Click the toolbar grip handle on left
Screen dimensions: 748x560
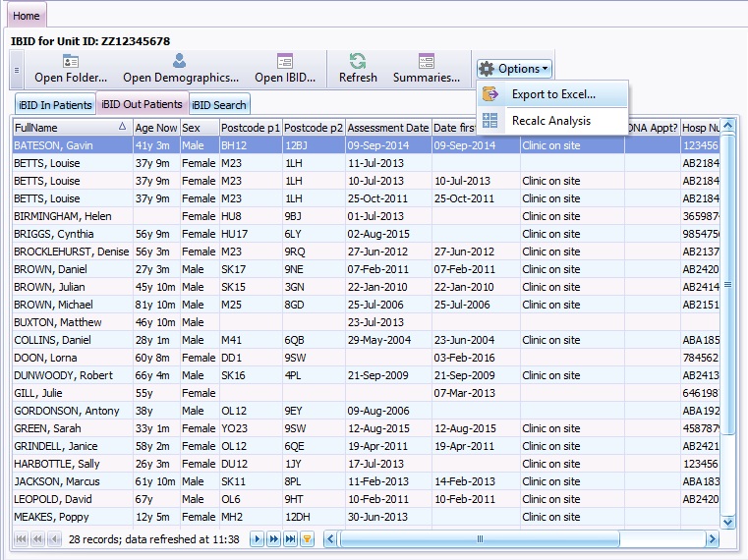click(16, 70)
